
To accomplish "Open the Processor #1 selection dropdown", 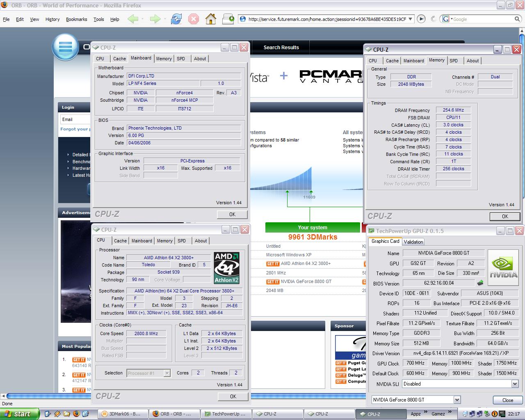I will click(167, 373).
